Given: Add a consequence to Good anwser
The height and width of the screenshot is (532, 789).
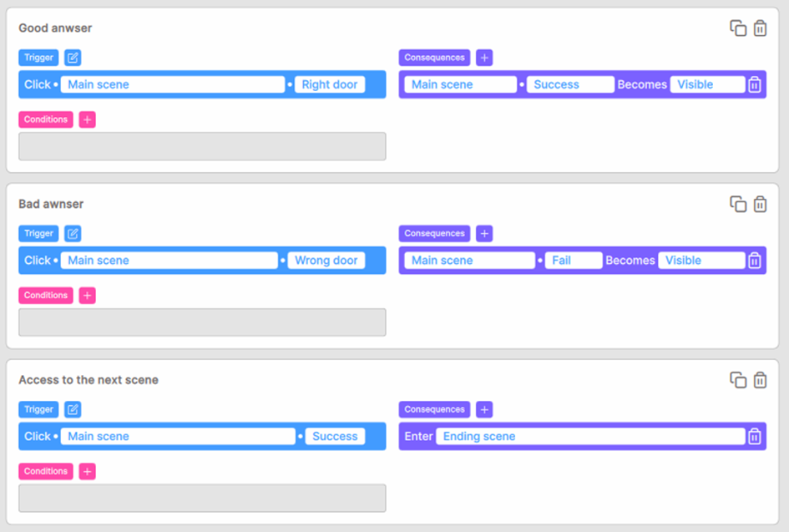Looking at the screenshot, I should point(484,58).
